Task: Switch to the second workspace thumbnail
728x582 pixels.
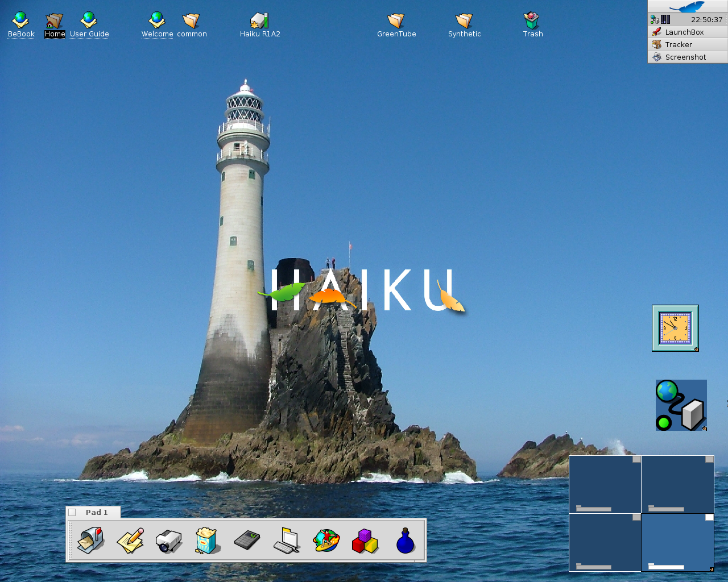Action: click(677, 484)
